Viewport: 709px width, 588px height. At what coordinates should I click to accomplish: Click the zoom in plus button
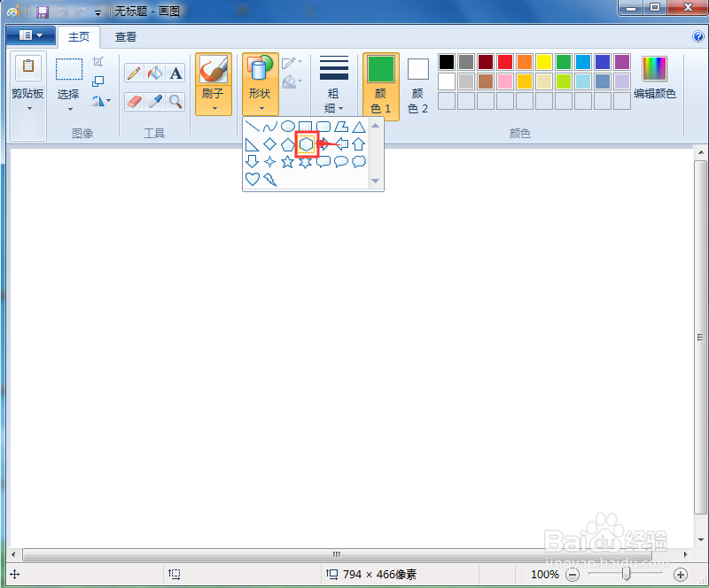click(x=681, y=575)
